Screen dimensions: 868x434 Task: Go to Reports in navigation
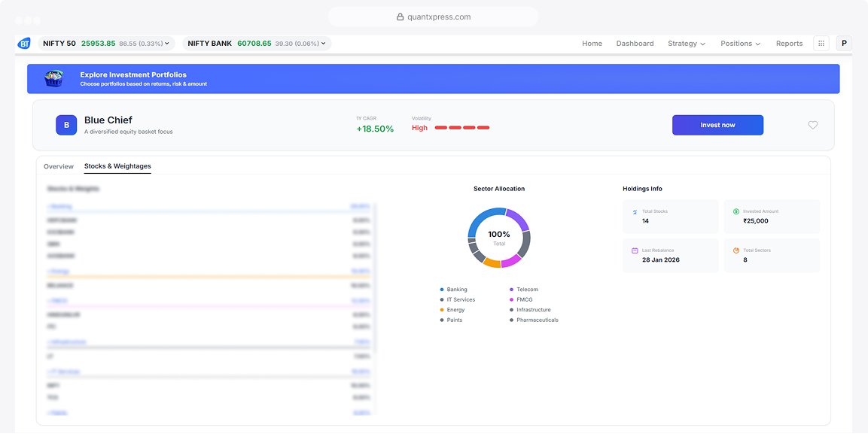[x=789, y=44]
